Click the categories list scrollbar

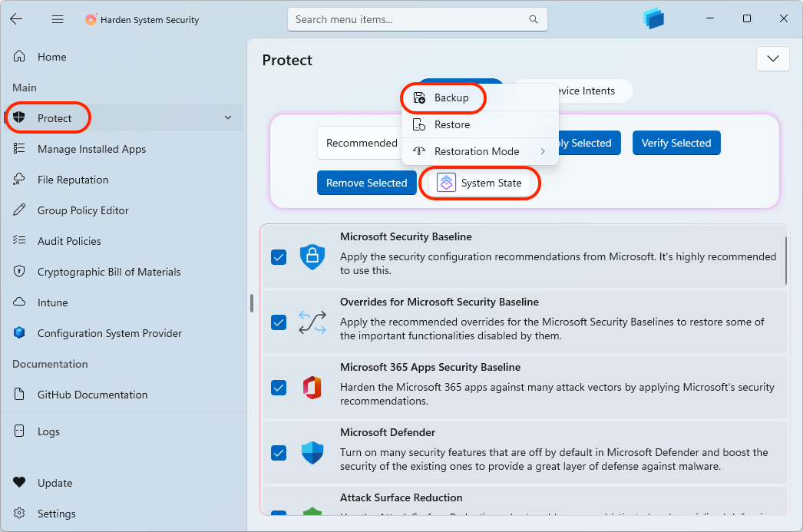click(785, 261)
